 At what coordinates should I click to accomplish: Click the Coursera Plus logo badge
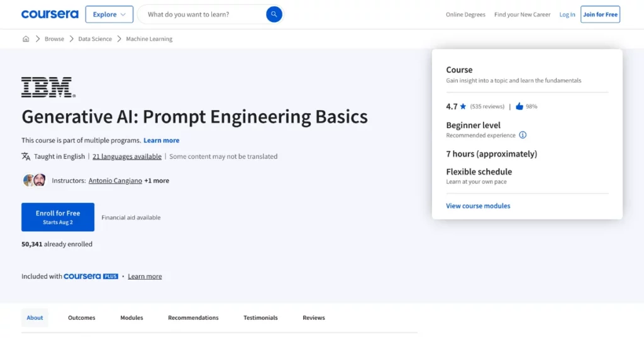(x=91, y=276)
